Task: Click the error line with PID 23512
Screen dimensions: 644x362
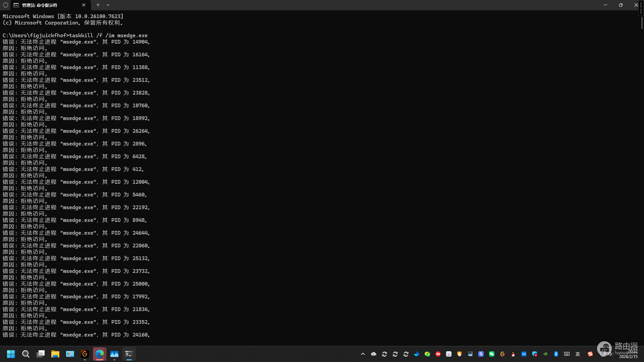Action: tap(76, 80)
